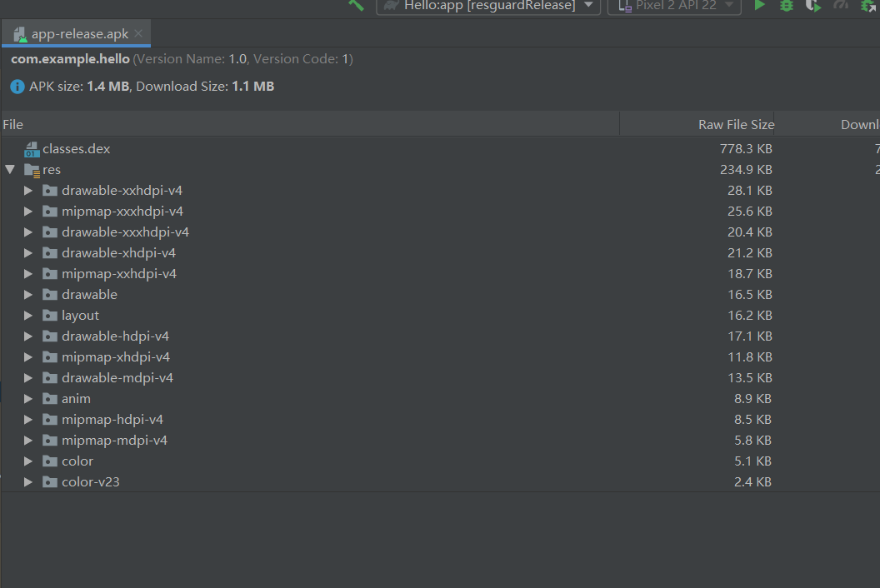The width and height of the screenshot is (880, 588).
Task: Expand the mipmap-xhdpi-v4 folder
Action: [27, 356]
